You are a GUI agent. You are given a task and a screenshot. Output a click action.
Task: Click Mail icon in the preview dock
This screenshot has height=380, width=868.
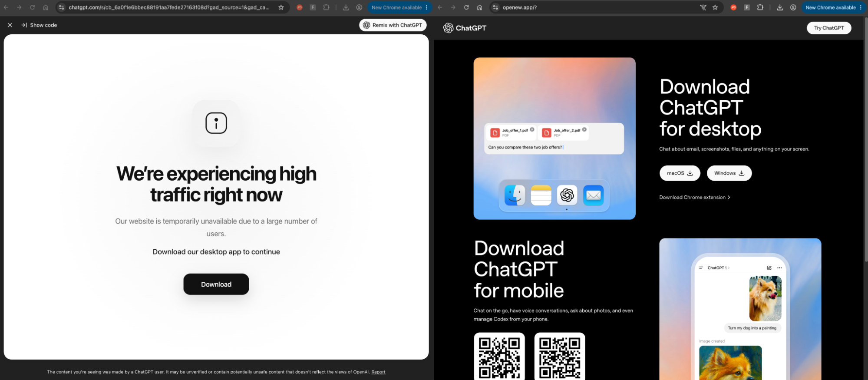(594, 195)
